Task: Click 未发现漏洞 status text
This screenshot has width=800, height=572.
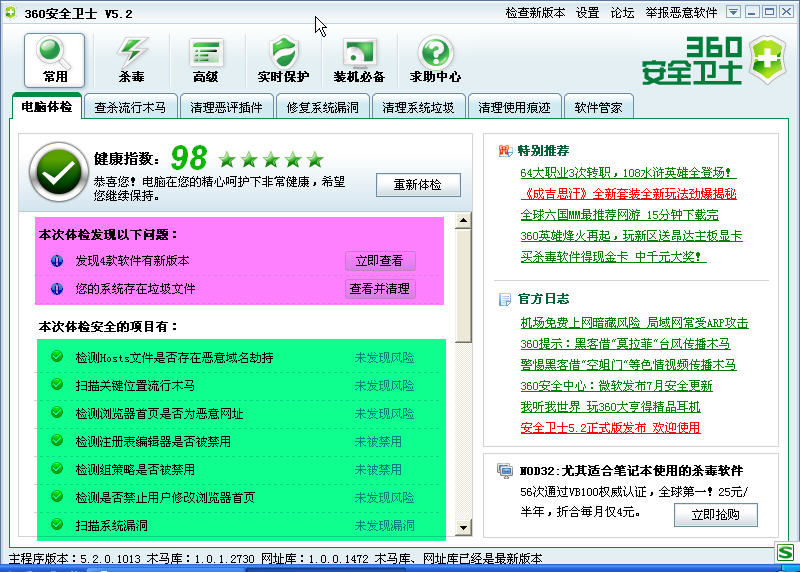Action: coord(385,525)
